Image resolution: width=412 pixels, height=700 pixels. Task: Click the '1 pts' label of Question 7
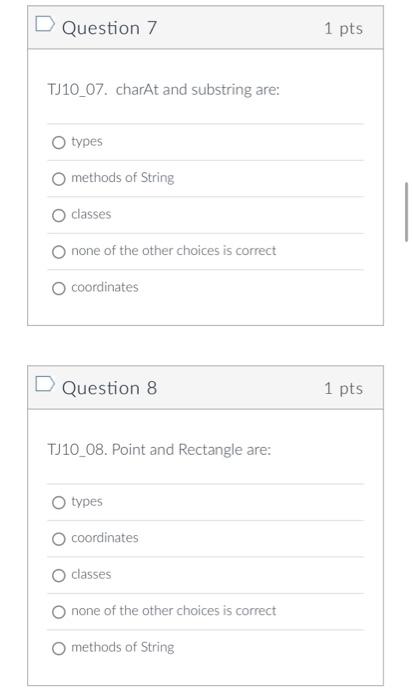click(343, 29)
